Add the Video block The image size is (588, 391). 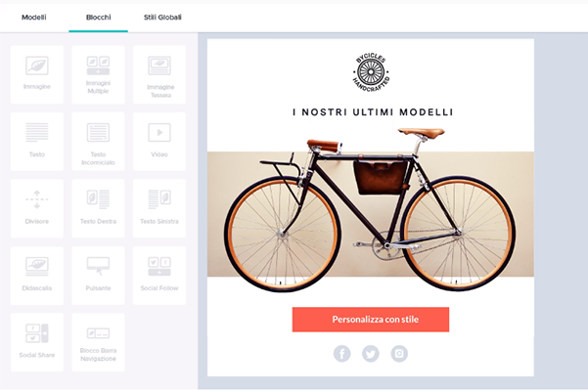coord(159,141)
